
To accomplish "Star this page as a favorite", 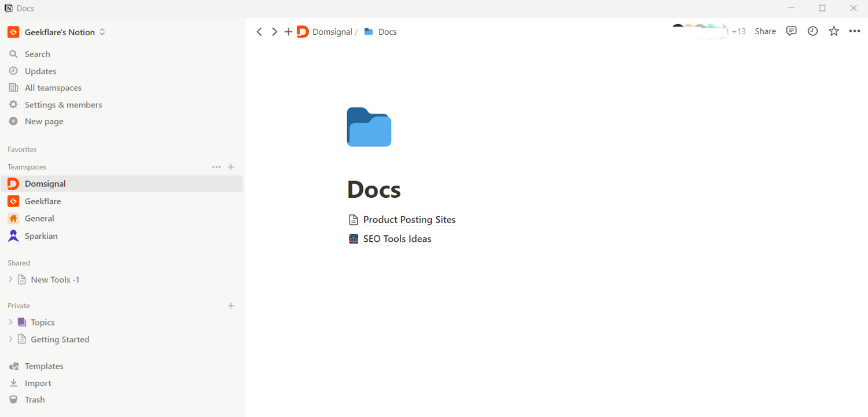I will click(x=834, y=31).
